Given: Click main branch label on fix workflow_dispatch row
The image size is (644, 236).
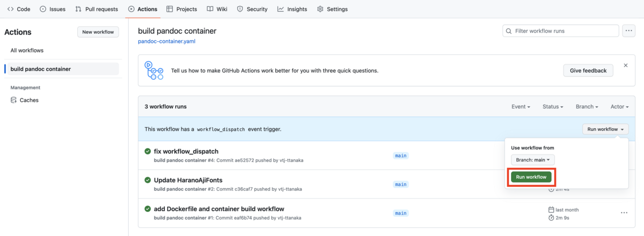Looking at the screenshot, I should click(401, 156).
